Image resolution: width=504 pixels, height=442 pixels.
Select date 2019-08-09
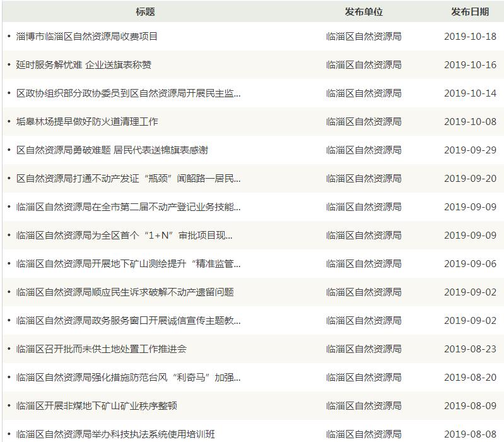pyautogui.click(x=470, y=405)
